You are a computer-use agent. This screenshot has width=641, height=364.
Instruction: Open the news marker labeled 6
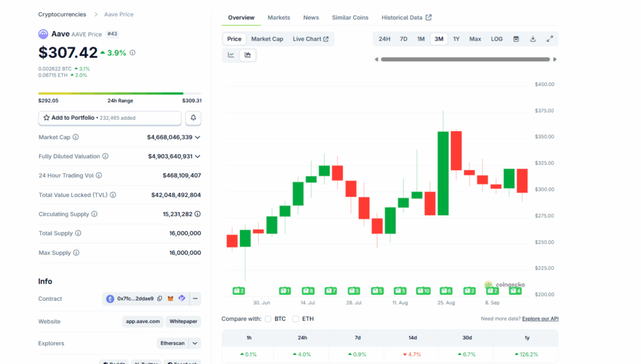(446, 291)
